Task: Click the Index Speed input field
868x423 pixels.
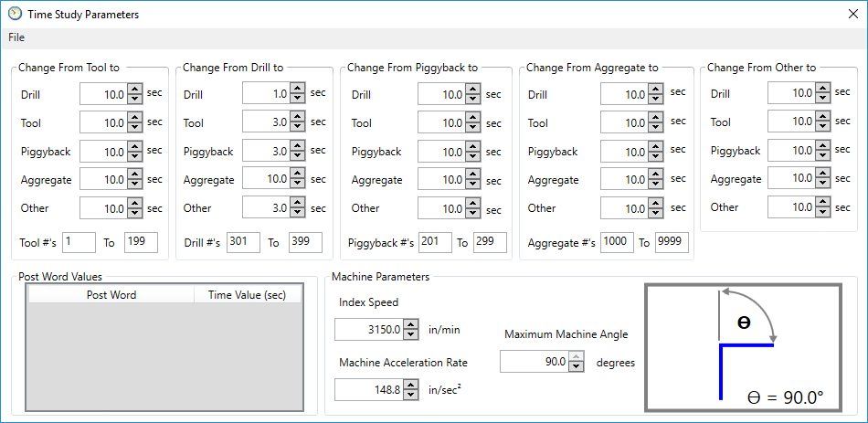Action: pos(368,330)
